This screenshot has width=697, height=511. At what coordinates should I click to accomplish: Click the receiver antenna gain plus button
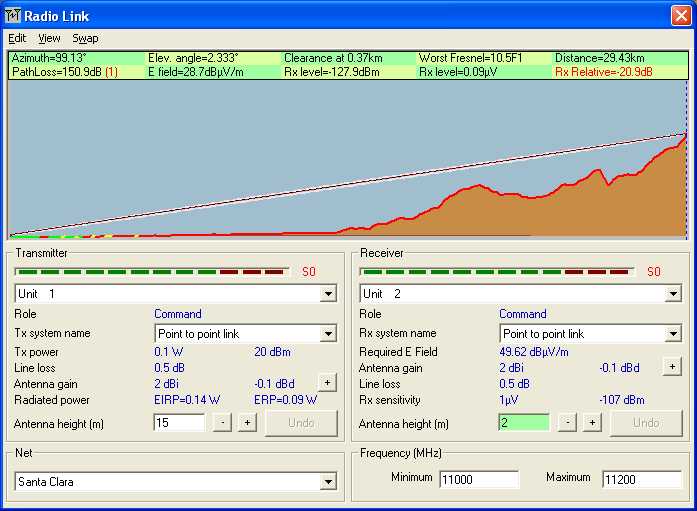(672, 367)
